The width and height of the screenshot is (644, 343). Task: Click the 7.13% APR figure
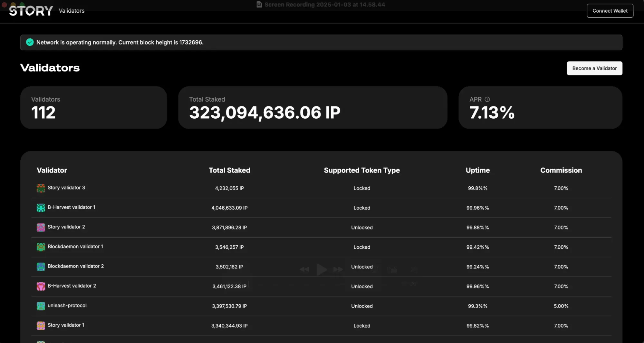pyautogui.click(x=492, y=113)
